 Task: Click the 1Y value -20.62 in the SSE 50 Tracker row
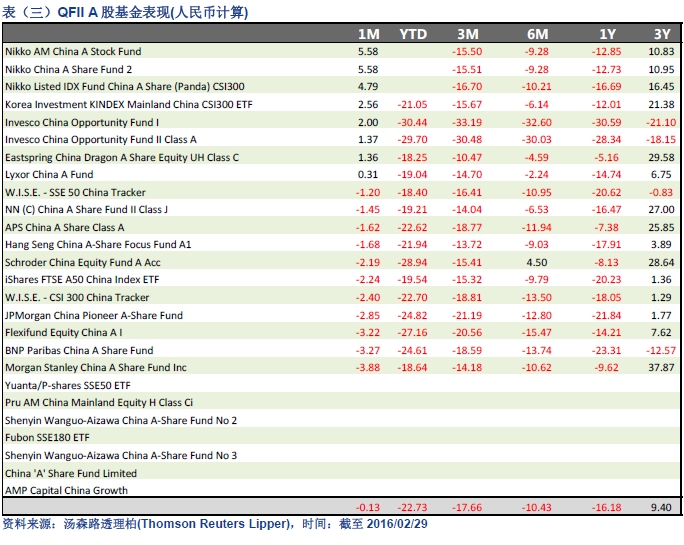(606, 192)
